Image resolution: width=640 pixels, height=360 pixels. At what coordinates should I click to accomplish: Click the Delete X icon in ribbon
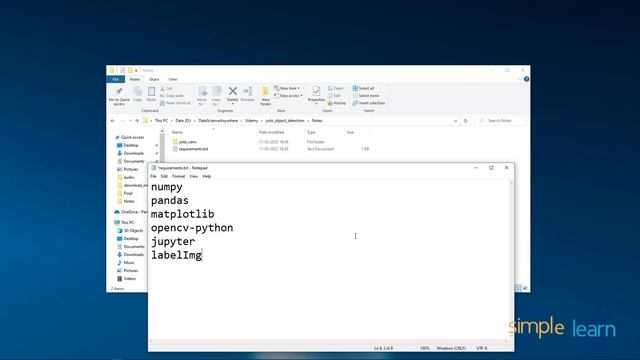click(x=233, y=91)
